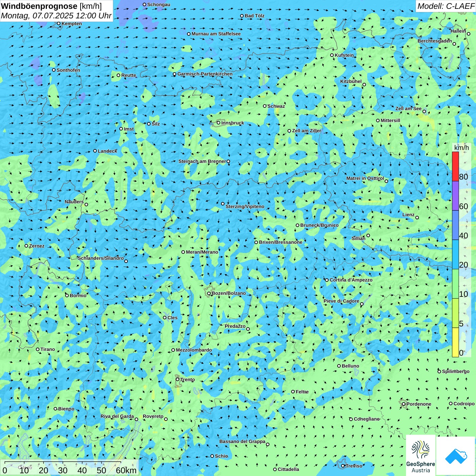476x476 pixels.
Task: Click the date "Montag, 07.07.2025 12:00 Uhr"
Action: [x=56, y=16]
